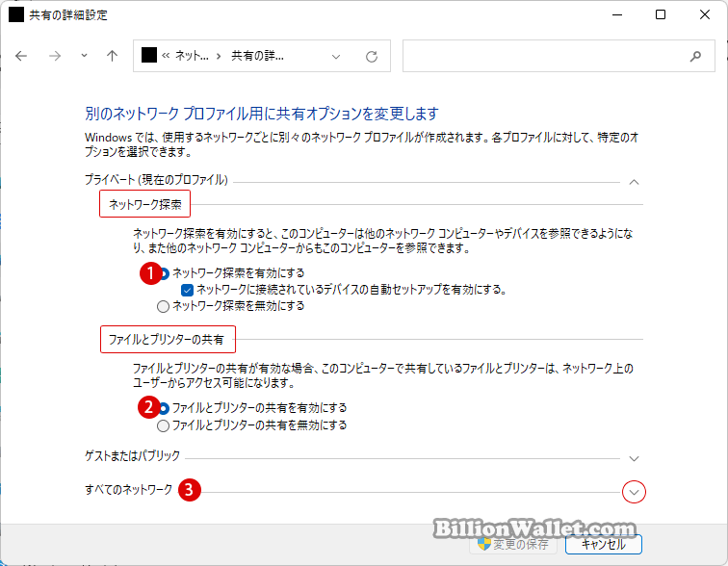Go forward using the right arrow
The height and width of the screenshot is (566, 728).
(x=55, y=56)
